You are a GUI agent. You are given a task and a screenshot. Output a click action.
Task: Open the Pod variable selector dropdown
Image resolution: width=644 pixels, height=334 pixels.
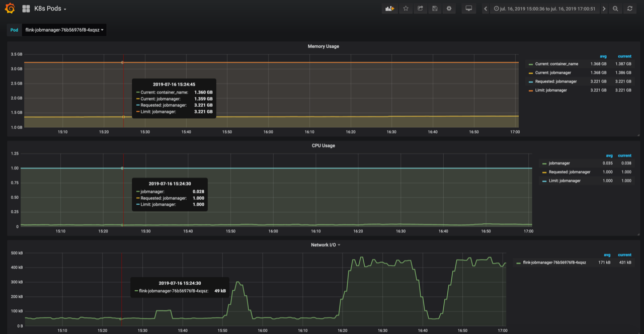64,30
